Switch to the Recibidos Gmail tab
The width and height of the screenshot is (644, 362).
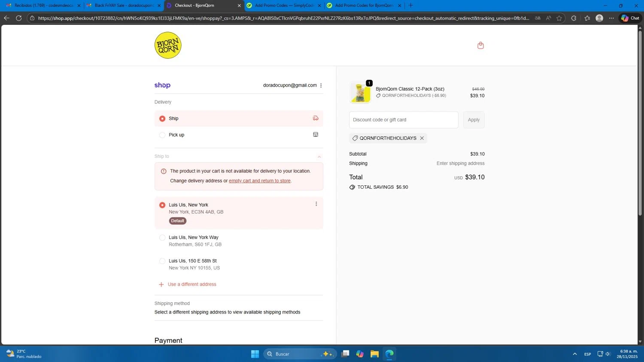click(x=43, y=6)
